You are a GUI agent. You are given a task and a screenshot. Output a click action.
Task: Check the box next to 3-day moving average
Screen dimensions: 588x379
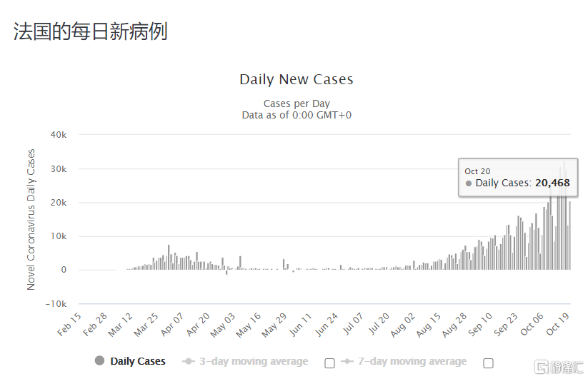coord(329,363)
